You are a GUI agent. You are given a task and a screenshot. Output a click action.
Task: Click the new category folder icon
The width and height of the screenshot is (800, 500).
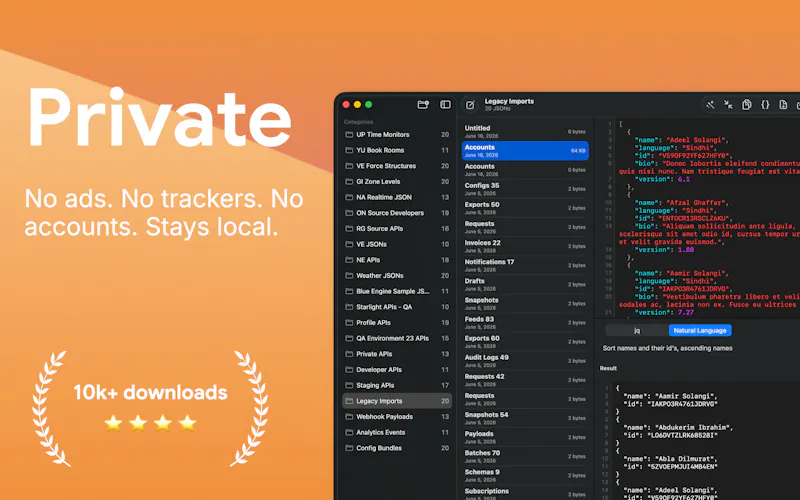point(423,105)
